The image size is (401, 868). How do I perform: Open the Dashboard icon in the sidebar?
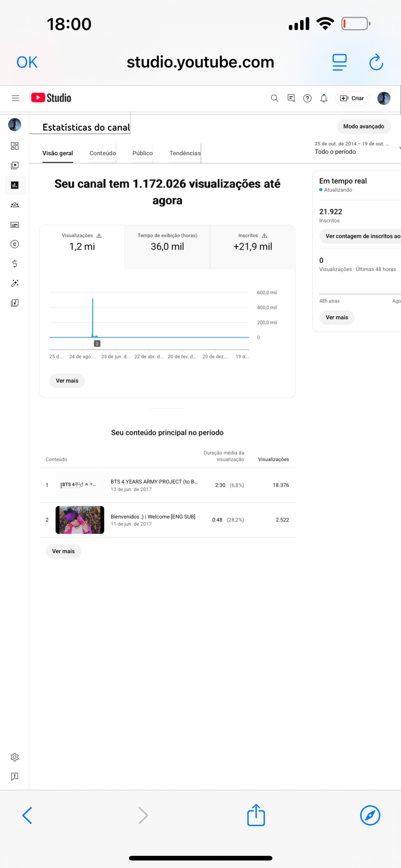15,146
